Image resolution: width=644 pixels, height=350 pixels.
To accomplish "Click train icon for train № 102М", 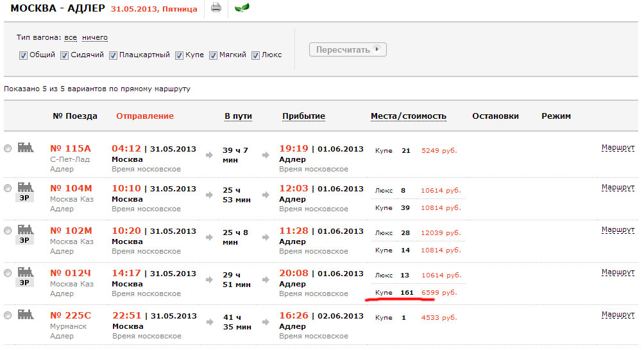I will tap(26, 229).
